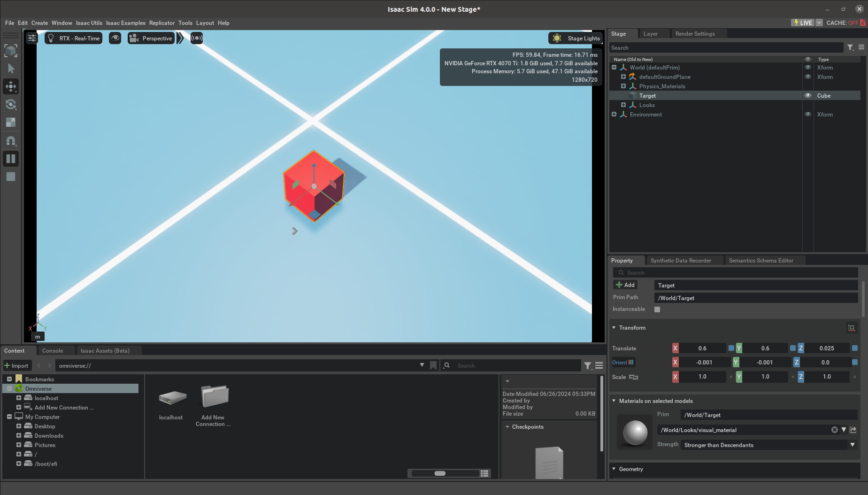868x495 pixels.
Task: Open viewport settings sliders icon
Action: (x=32, y=38)
